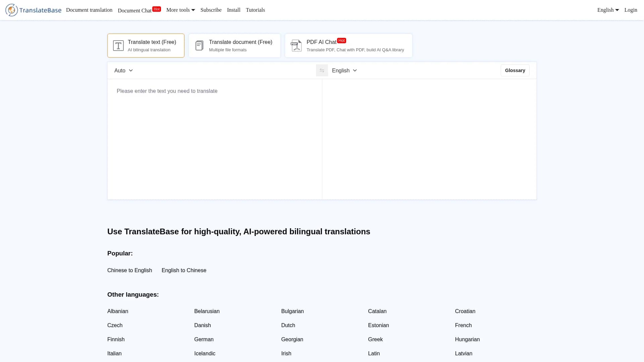Focus the source text input area
This screenshot has height=362, width=644.
pyautogui.click(x=215, y=139)
